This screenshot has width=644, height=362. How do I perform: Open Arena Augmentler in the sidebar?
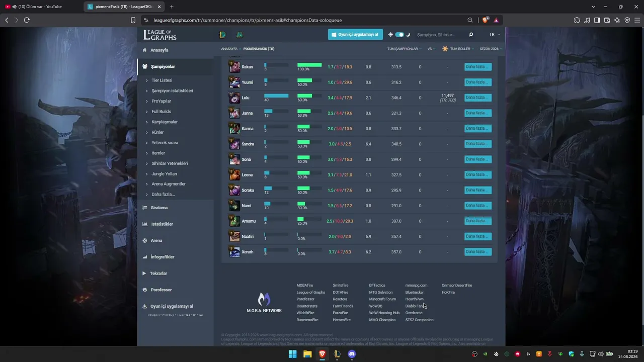169,184
